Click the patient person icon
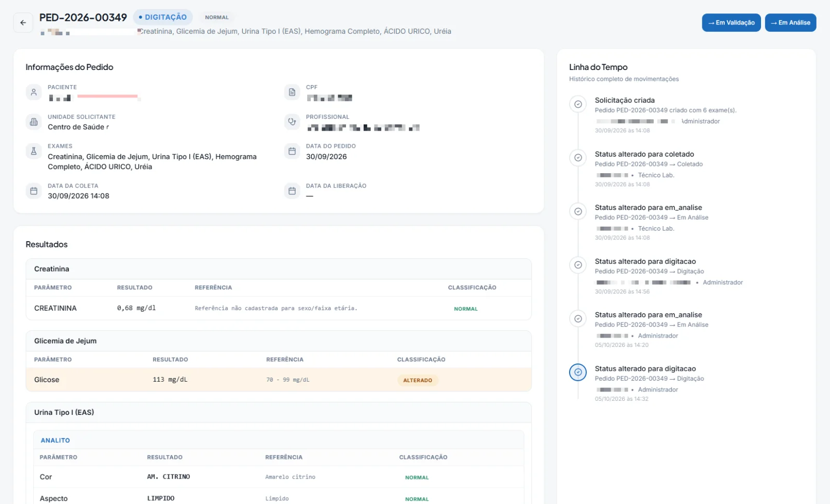 coord(34,92)
